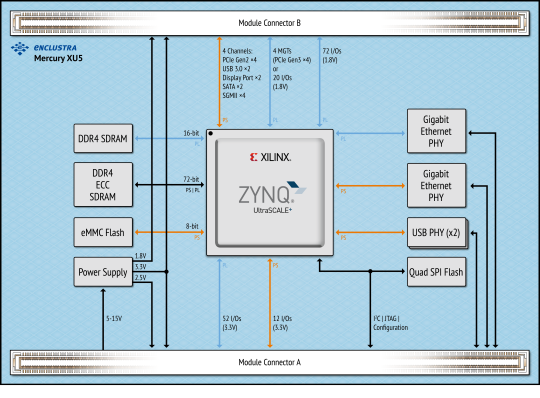
Task: Select the DDR4 SDRAM block
Action: 103,138
